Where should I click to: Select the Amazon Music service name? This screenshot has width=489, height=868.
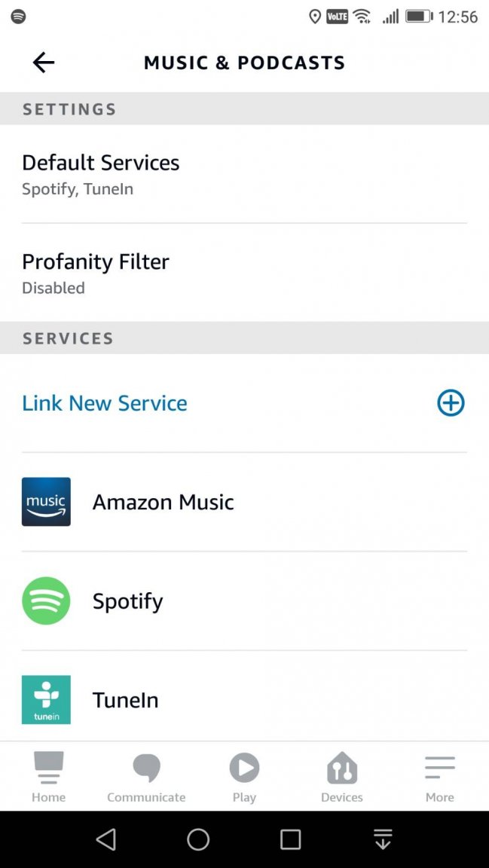164,502
